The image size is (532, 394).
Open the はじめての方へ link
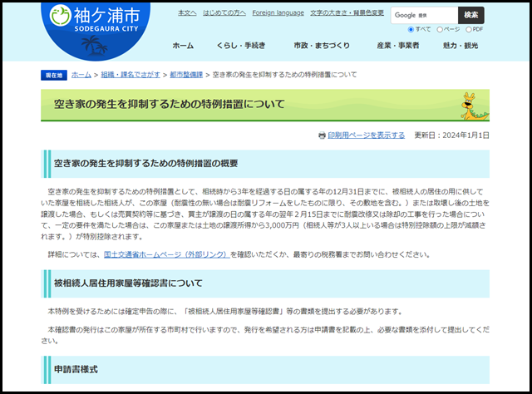coord(224,13)
